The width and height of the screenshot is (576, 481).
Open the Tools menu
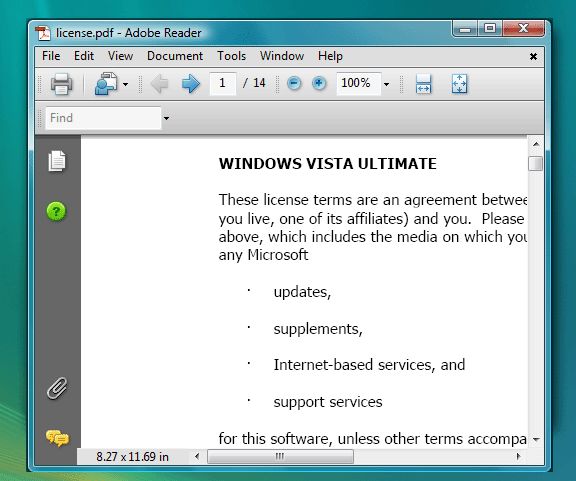coord(231,56)
